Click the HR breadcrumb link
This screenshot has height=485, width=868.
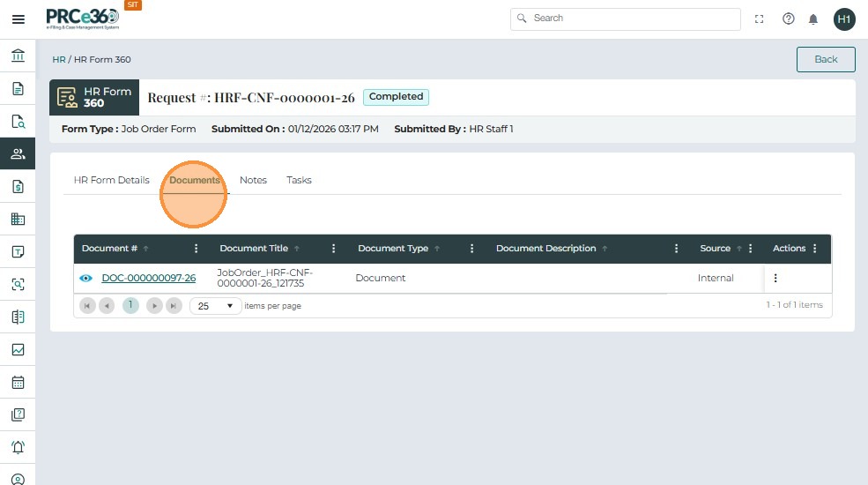[59, 59]
